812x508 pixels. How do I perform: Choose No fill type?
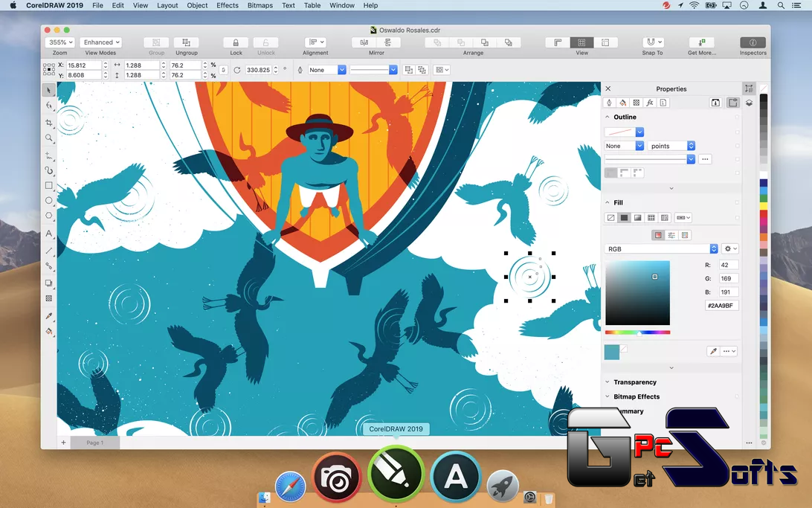(610, 217)
